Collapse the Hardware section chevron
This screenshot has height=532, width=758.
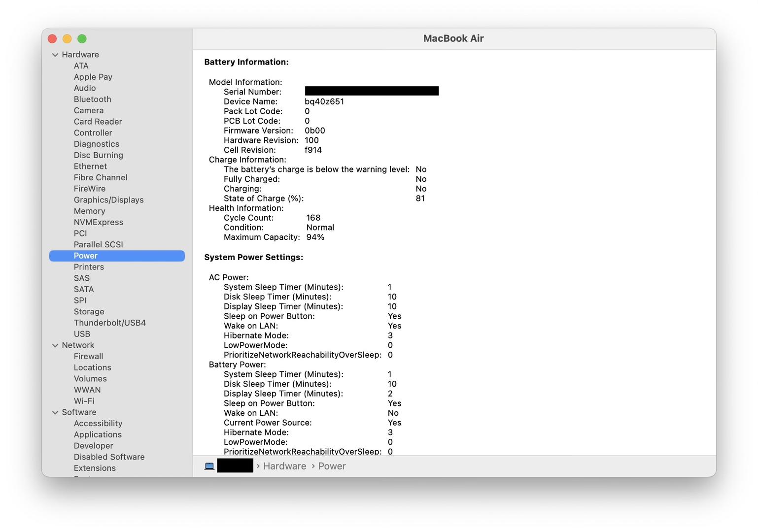click(x=55, y=55)
